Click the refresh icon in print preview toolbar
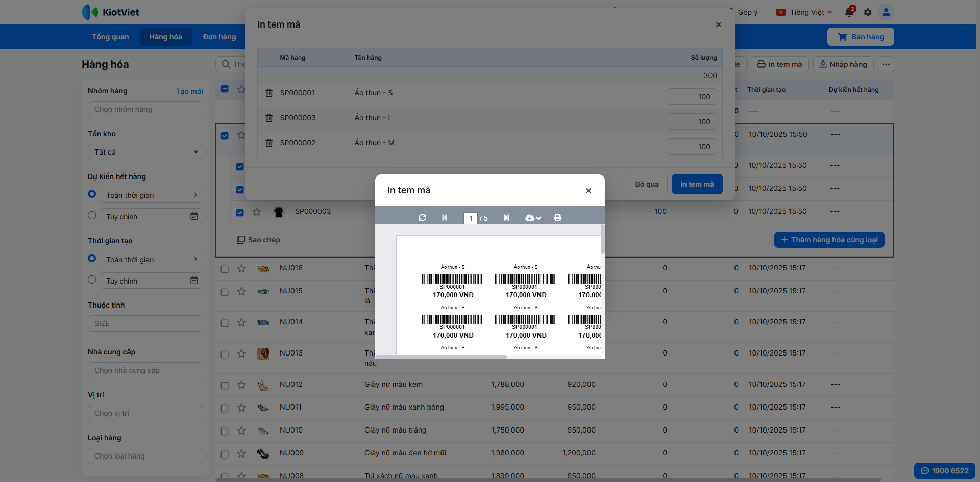This screenshot has width=980, height=482. point(422,218)
